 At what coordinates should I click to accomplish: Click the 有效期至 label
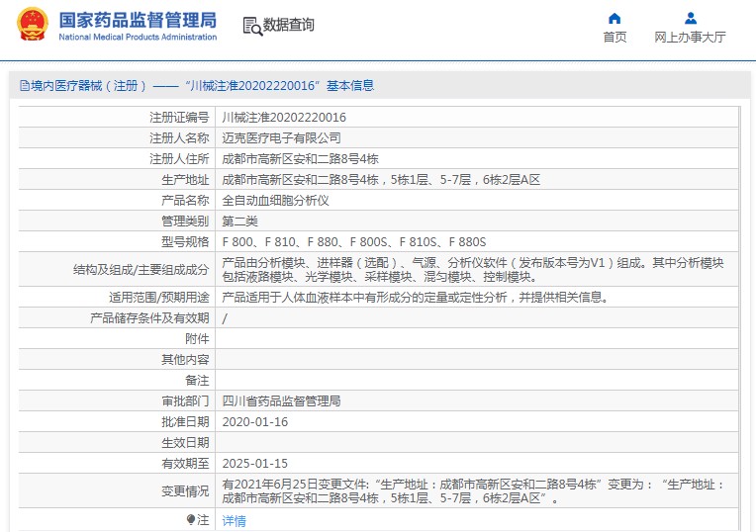click(185, 464)
